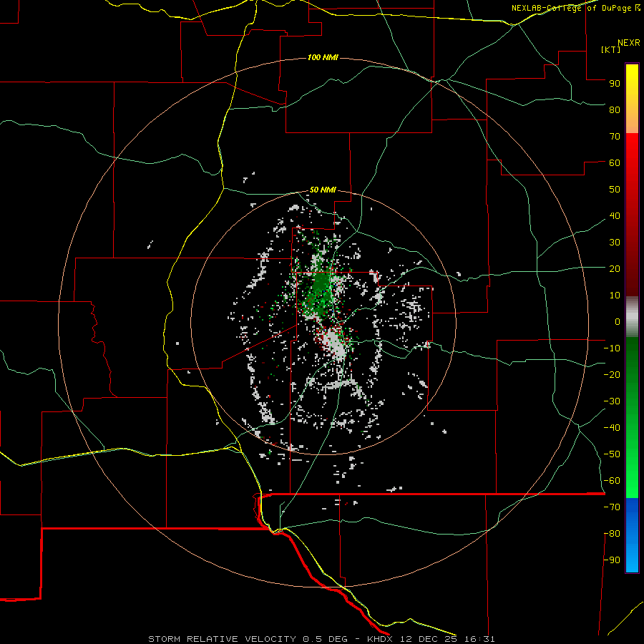
Task: Click the -90 tick label on the scale
Action: tap(612, 560)
